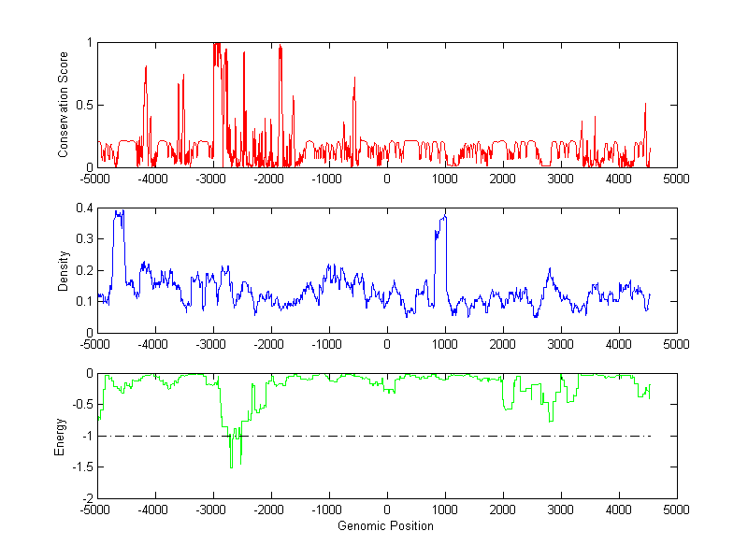The height and width of the screenshot is (560, 748).
Task: Click the green energy dip near position 2800
Action: [551, 420]
